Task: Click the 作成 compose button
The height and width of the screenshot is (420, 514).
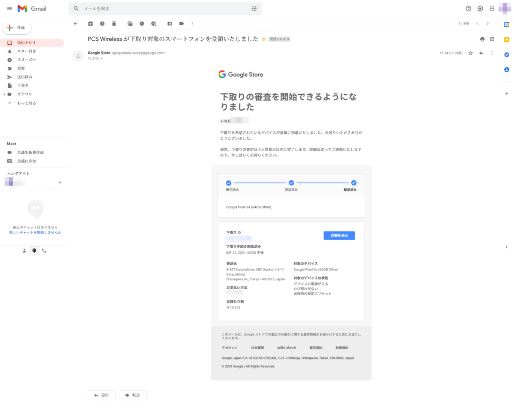Action: (17, 28)
